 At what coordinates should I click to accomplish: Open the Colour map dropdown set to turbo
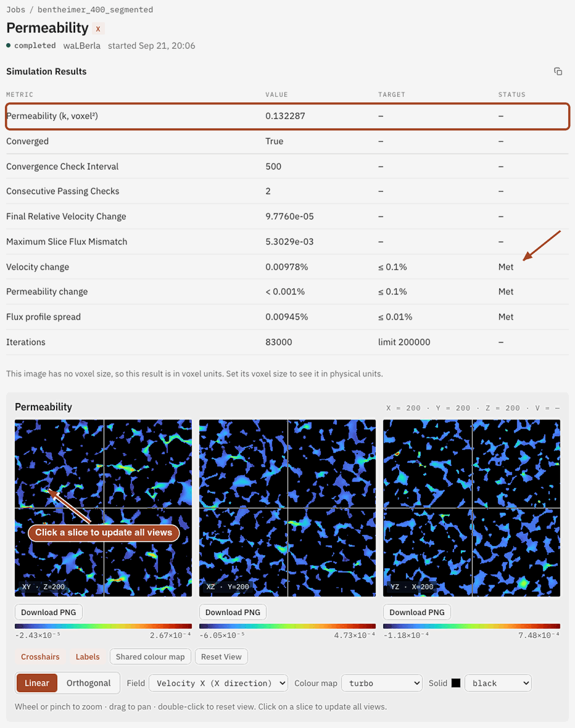pyautogui.click(x=382, y=683)
